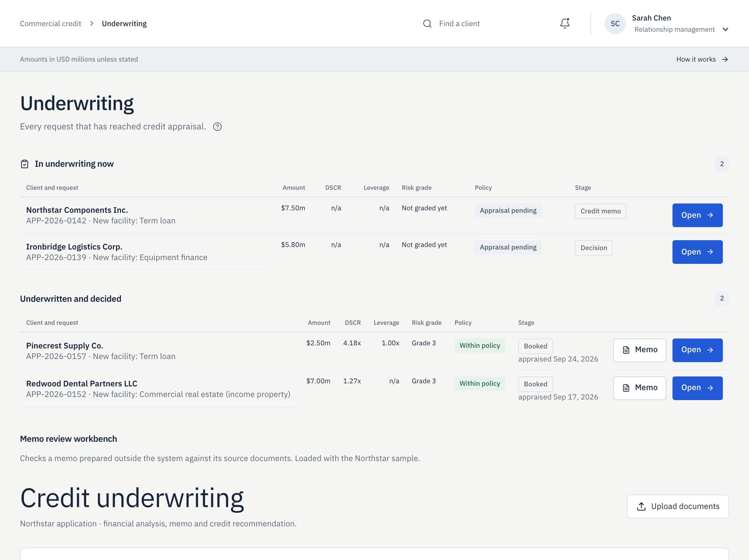Expand the Sarah Chen account menu chevron
The height and width of the screenshot is (560, 749).
coord(725,30)
